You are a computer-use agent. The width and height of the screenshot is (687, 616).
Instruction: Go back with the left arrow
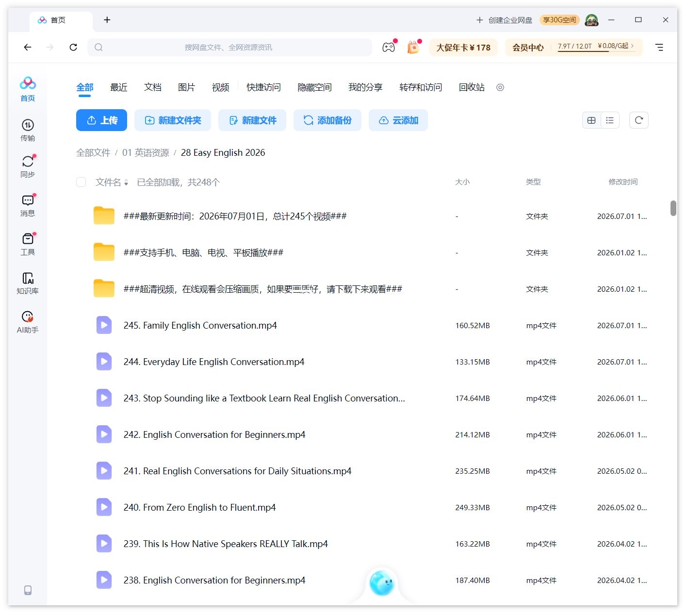coord(28,47)
